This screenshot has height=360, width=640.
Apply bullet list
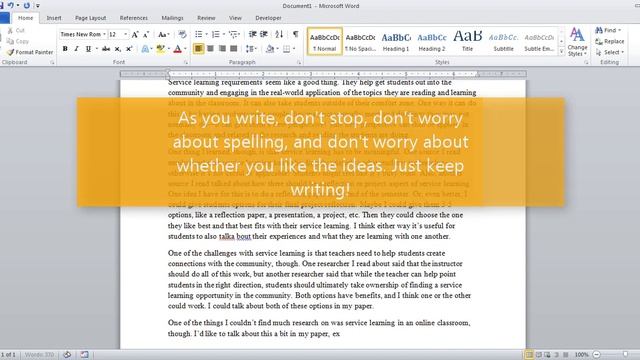[x=199, y=34]
